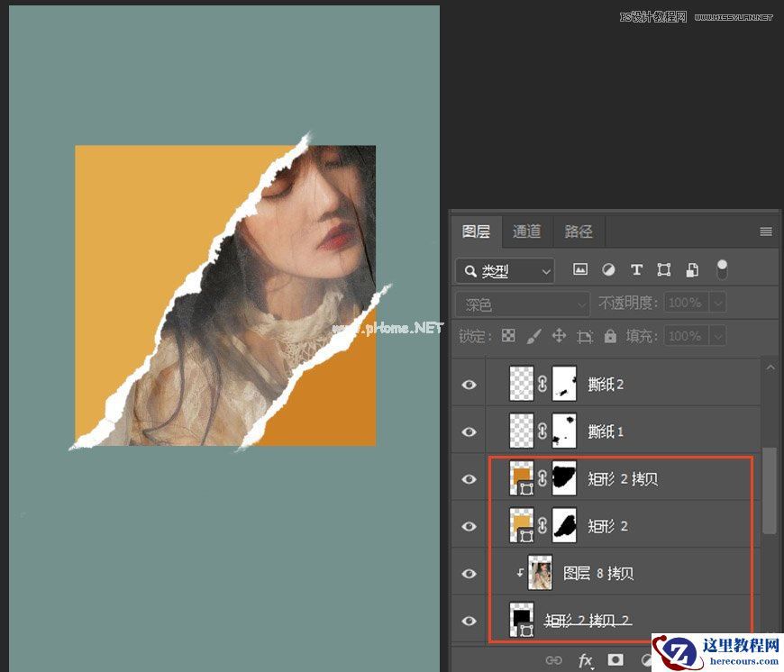The image size is (784, 672).
Task: Hide the 撕纸2 layer
Action: pyautogui.click(x=469, y=384)
